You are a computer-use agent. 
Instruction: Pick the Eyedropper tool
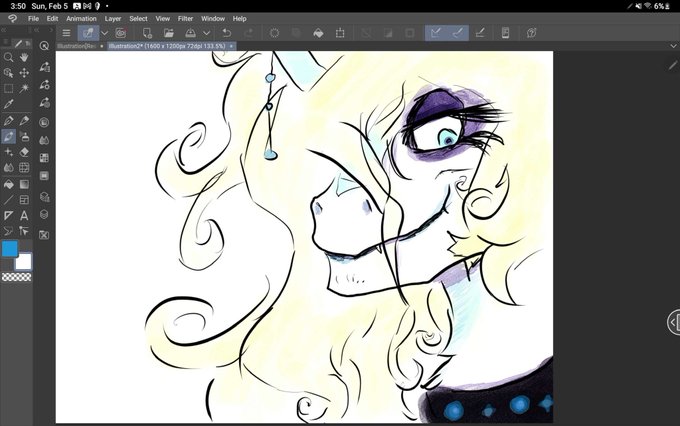pos(8,104)
